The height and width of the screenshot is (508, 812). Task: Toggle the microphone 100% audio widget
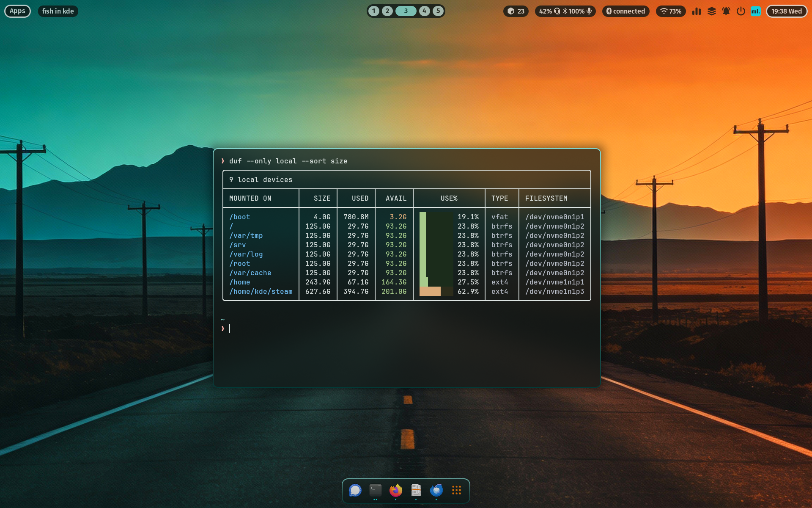click(x=565, y=11)
